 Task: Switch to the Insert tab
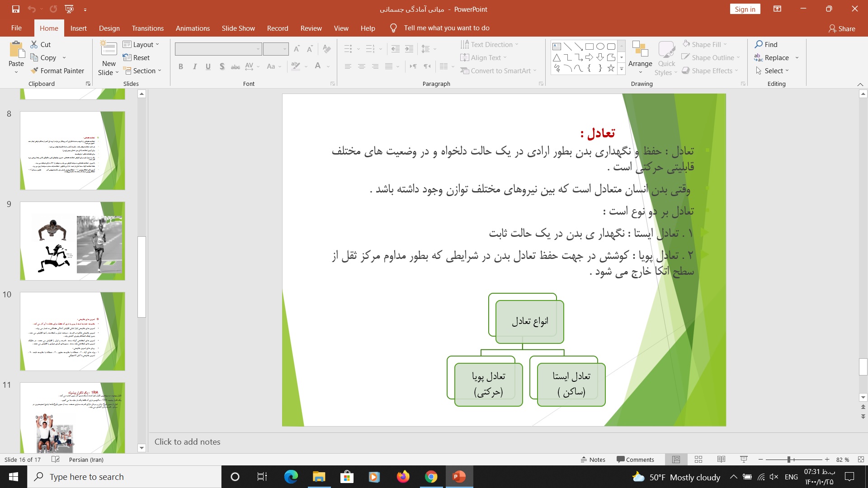coord(78,28)
